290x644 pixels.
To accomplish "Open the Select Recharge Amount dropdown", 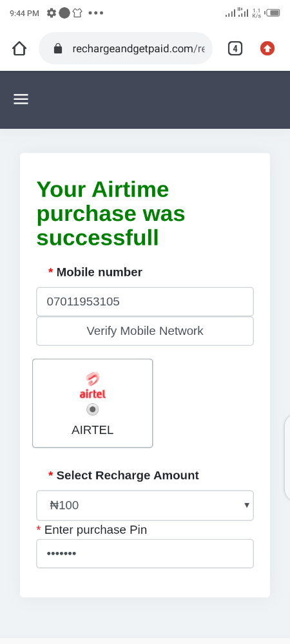I will click(145, 505).
